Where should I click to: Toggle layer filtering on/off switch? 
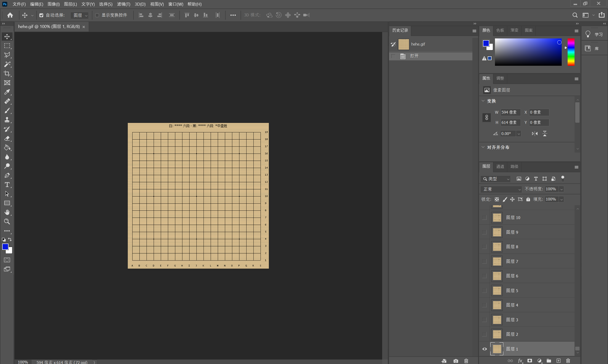point(563,179)
